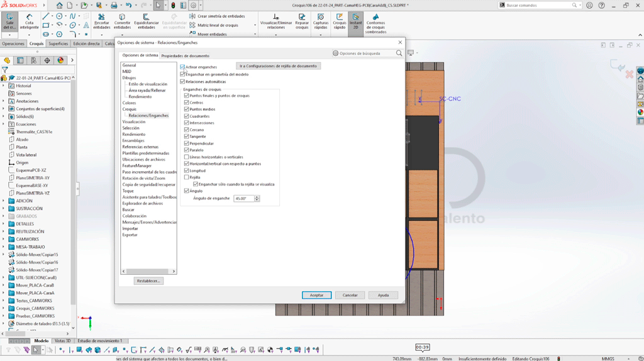Open Operaciones ribbon tab
644x361 pixels.
point(13,43)
